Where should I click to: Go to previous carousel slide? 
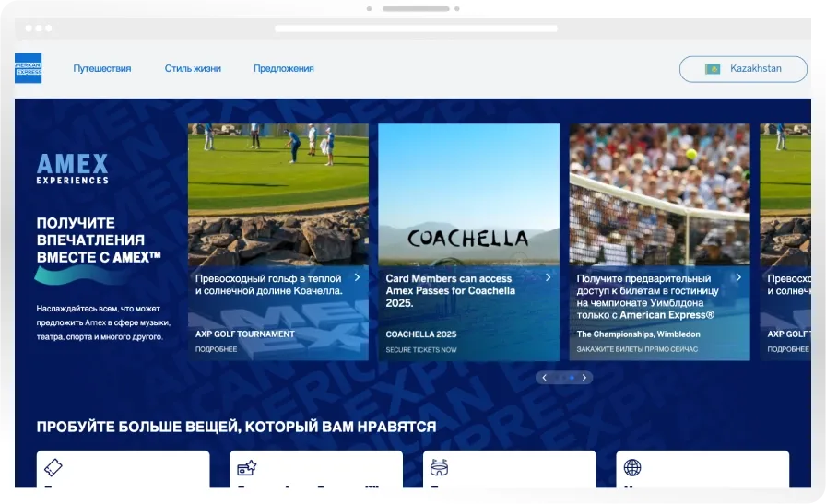tap(544, 378)
